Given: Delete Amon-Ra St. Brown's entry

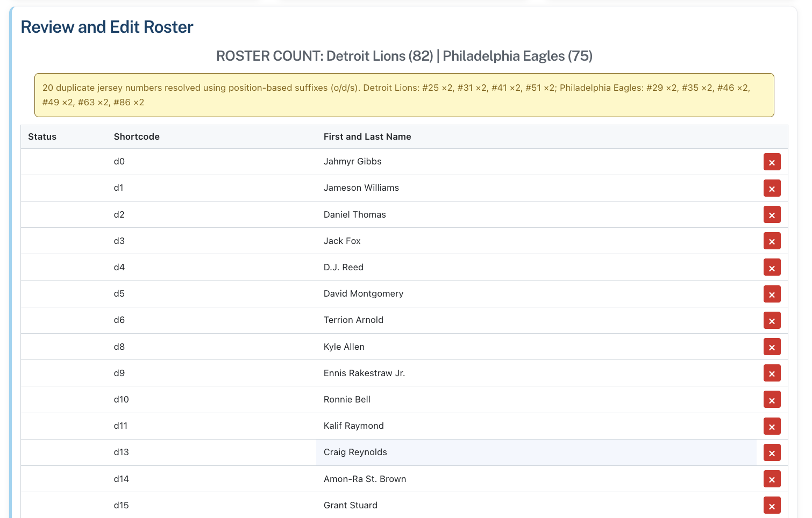Looking at the screenshot, I should [772, 479].
